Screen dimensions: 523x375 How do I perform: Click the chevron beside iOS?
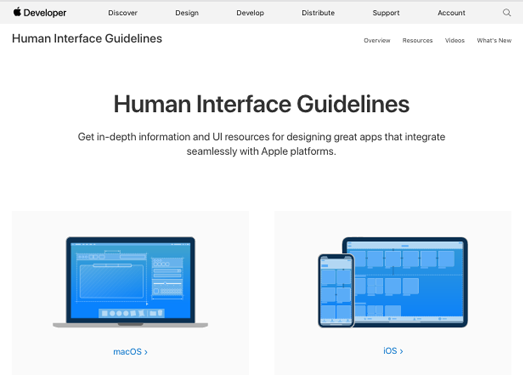[x=401, y=351]
